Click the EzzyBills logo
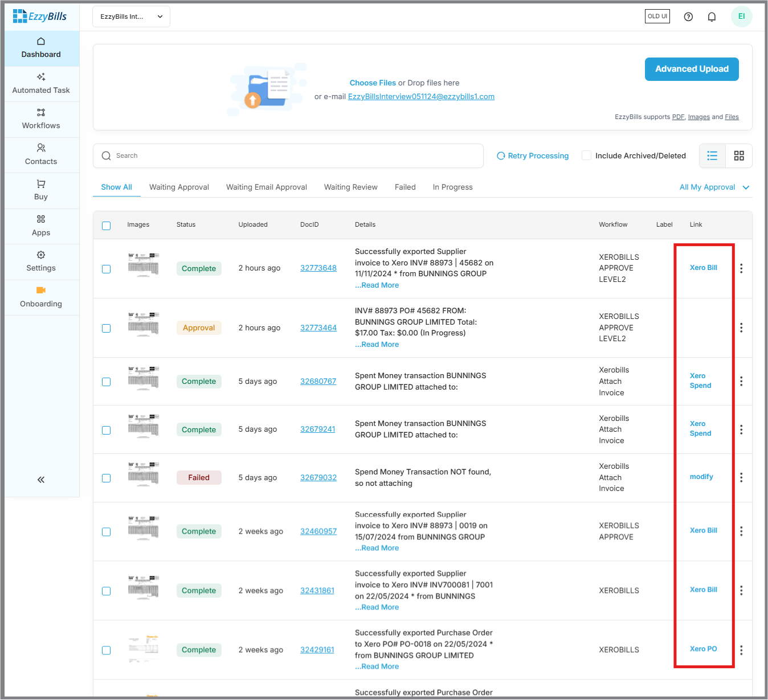Viewport: 768px width, 700px height. [40, 17]
